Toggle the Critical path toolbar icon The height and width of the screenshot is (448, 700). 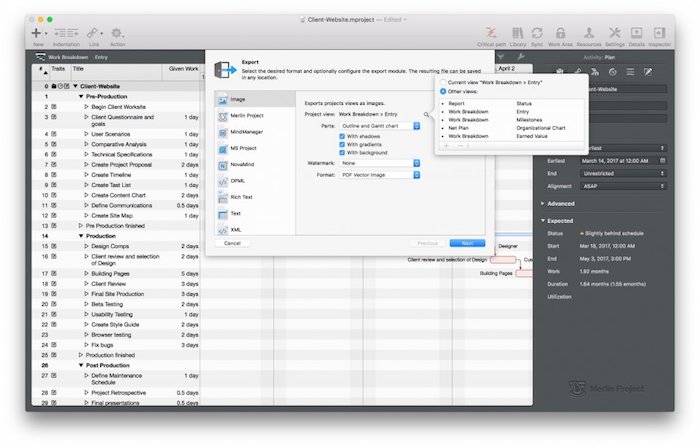coord(491,33)
